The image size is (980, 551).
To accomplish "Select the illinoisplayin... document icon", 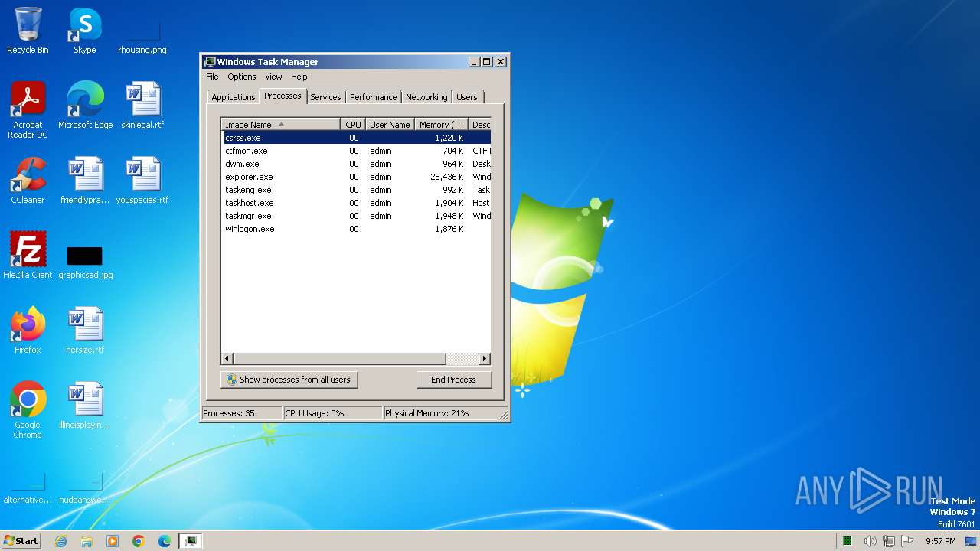I will [x=85, y=406].
